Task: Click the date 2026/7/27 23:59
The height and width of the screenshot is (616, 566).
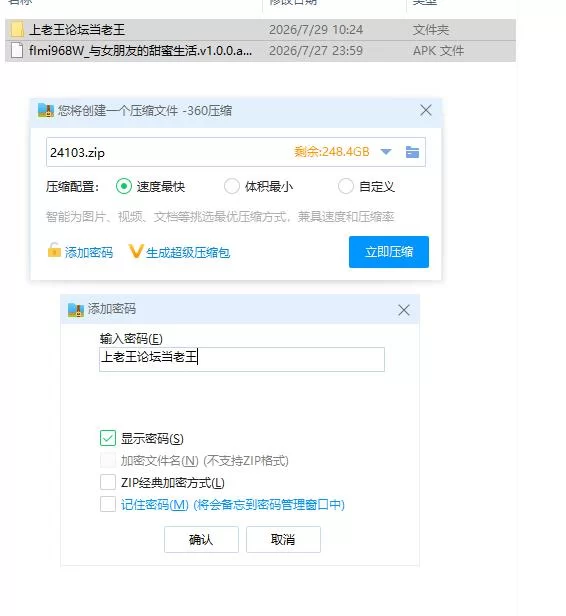Action: click(316, 51)
